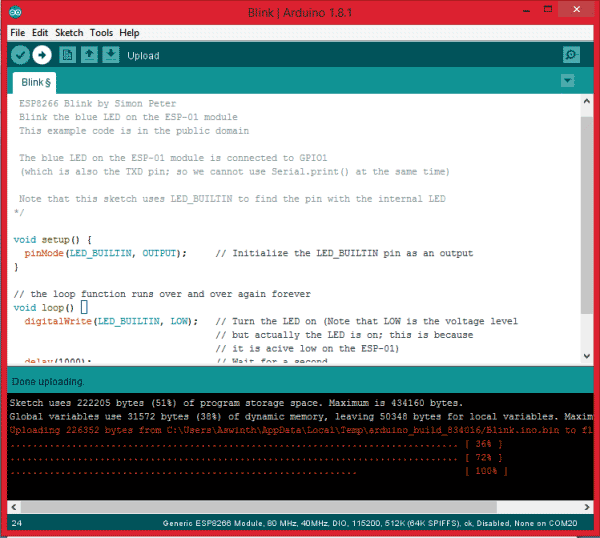Image resolution: width=600 pixels, height=538 pixels.
Task: Click the 72% upload progress line
Action: click(x=256, y=458)
